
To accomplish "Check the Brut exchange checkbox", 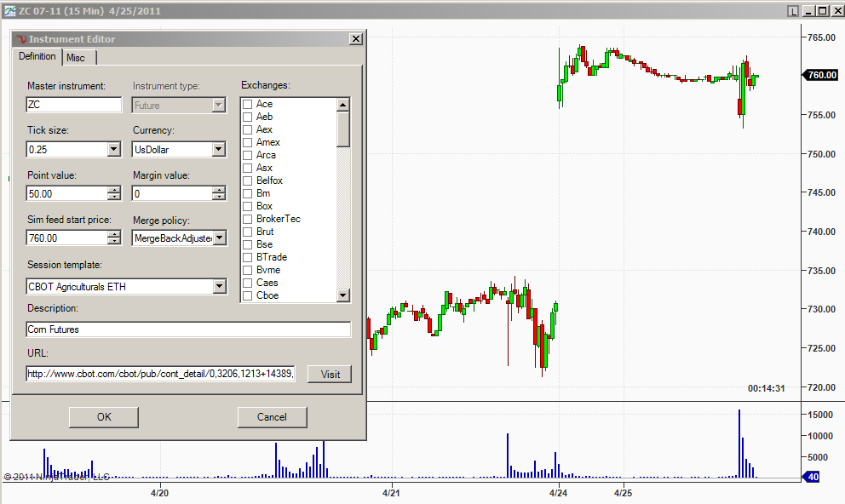I will click(247, 232).
